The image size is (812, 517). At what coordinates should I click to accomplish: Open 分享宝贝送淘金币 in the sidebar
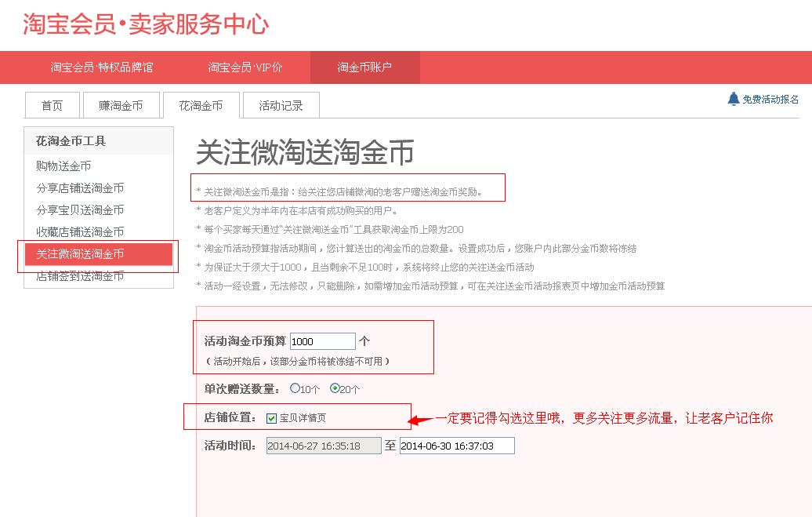[x=80, y=210]
